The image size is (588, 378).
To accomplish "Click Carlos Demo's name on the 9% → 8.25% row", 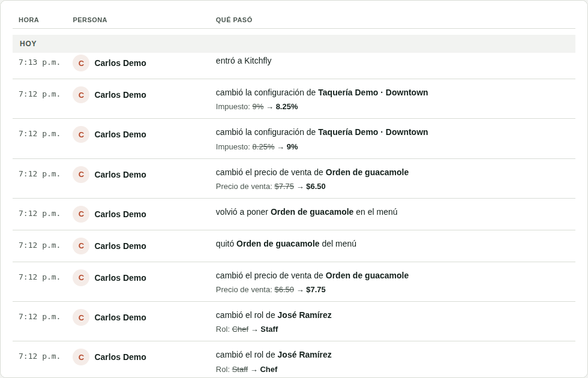I will coord(121,95).
